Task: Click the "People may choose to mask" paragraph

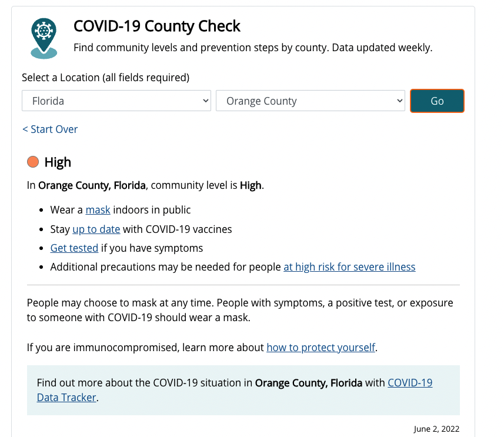Action: coord(240,310)
